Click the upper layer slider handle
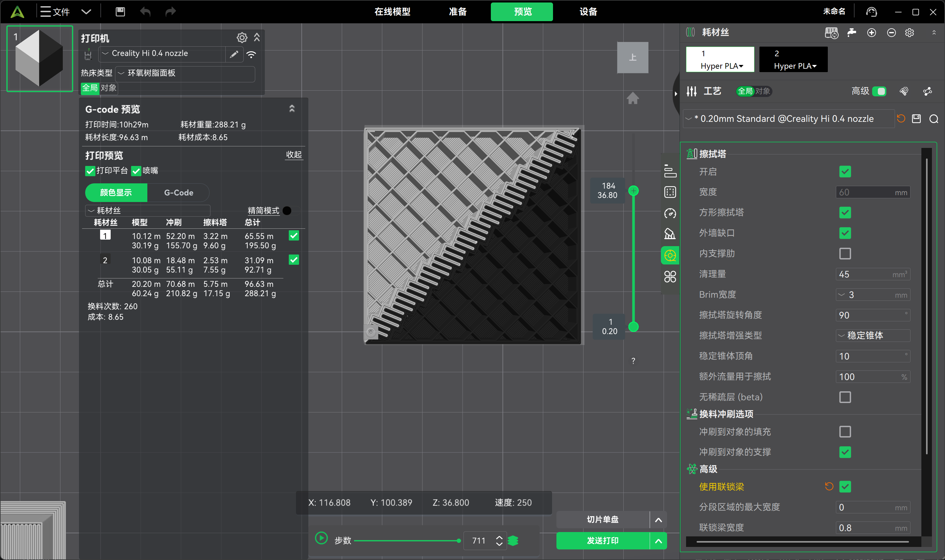The width and height of the screenshot is (945, 560). (634, 190)
